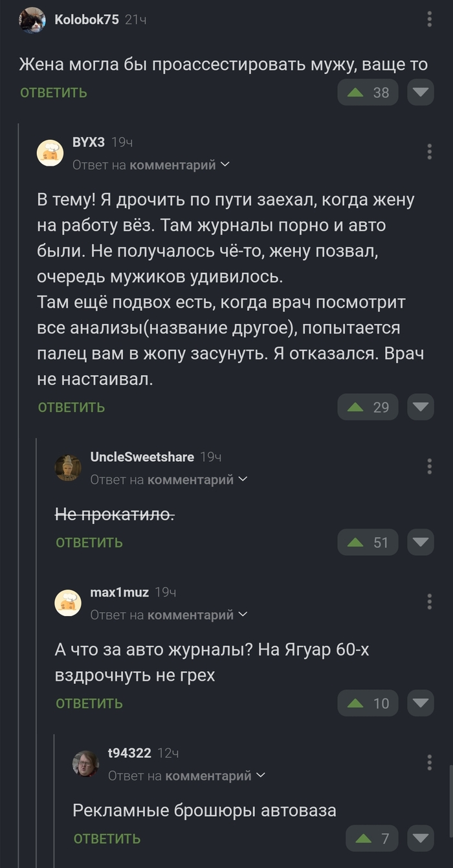Open BYX3's profile via username
Screen dimensions: 453x868
[x=89, y=142]
